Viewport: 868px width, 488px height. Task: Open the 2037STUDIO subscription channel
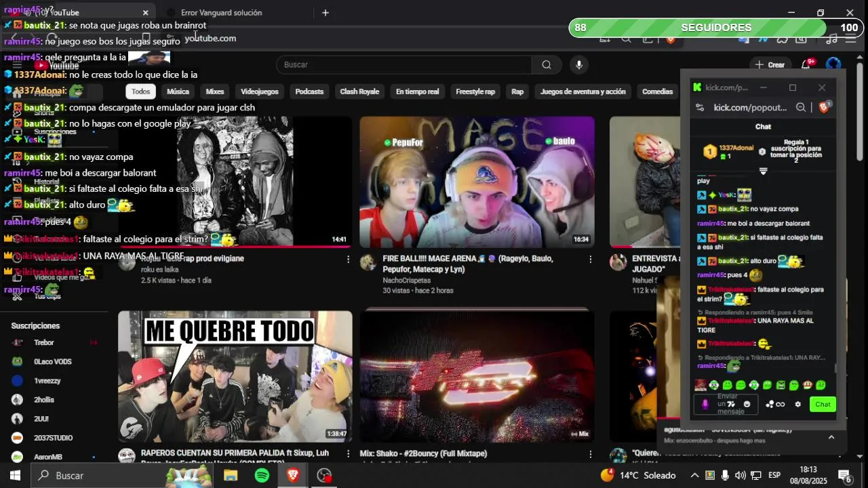(x=54, y=438)
